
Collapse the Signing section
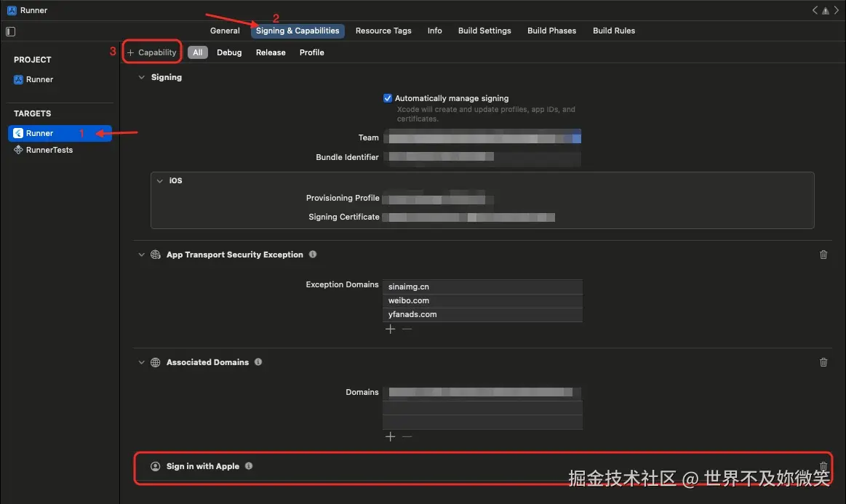(x=142, y=76)
